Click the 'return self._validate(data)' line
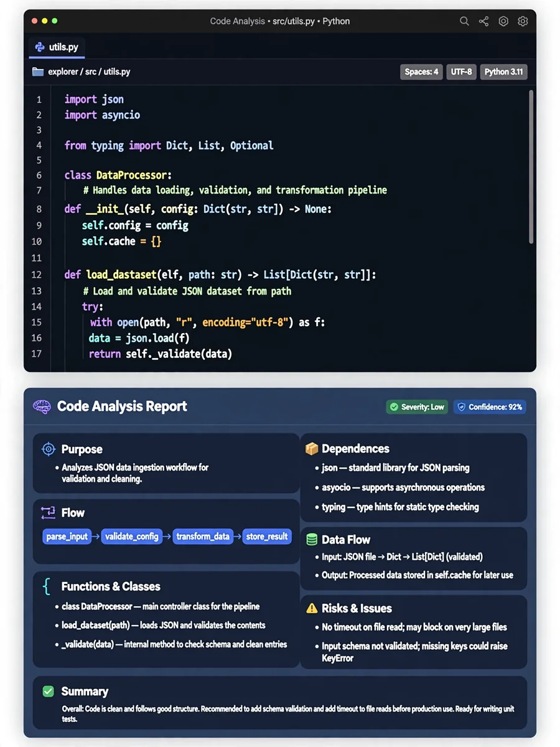This screenshot has height=747, width=560. tap(160, 354)
